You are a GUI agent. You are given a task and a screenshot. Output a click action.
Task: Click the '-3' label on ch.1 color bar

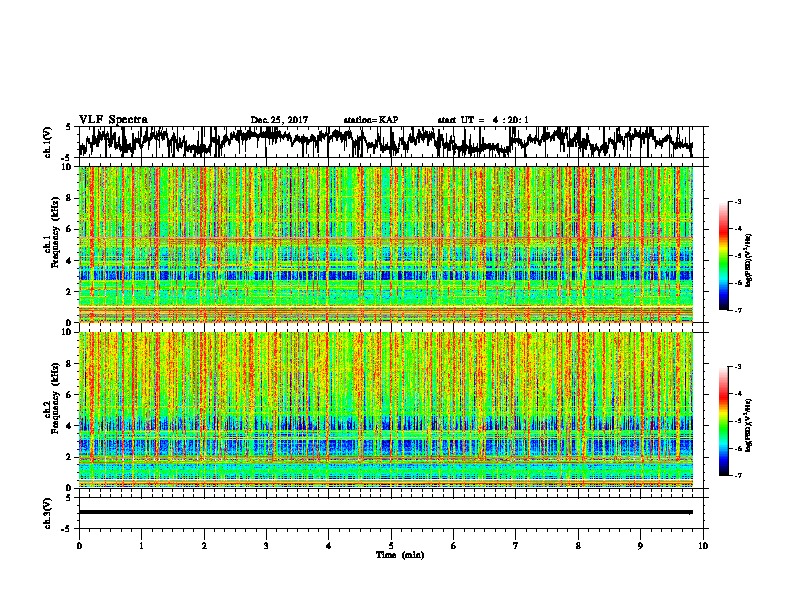coord(738,201)
